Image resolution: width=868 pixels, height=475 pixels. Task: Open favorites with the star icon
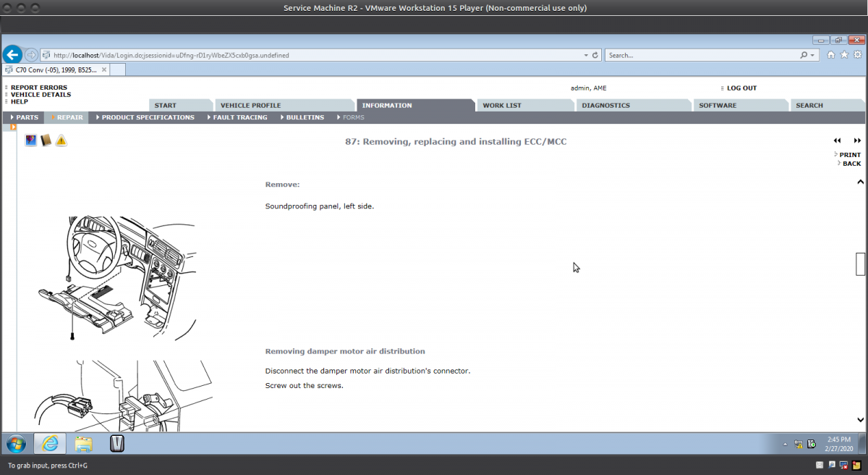click(844, 55)
